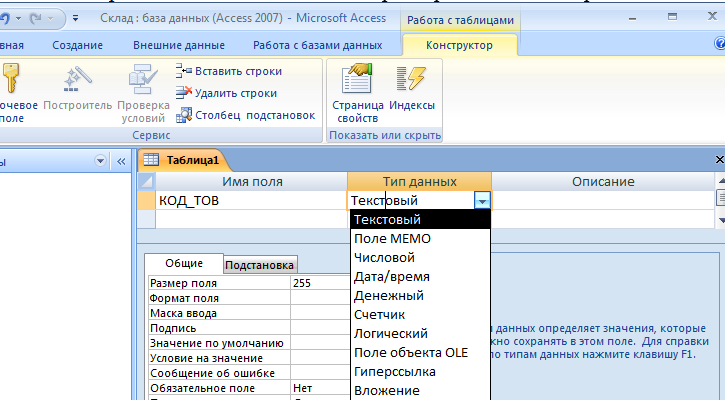Choose Счетчик data type
The height and width of the screenshot is (400, 725).
pyautogui.click(x=420, y=314)
